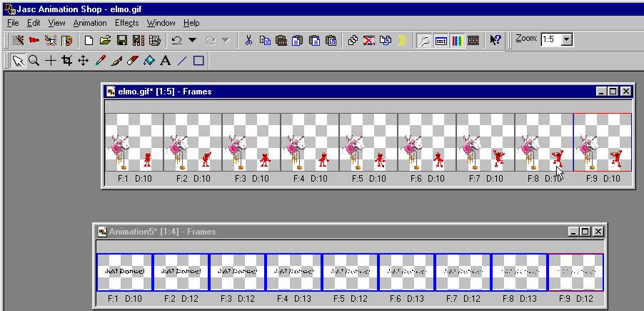Image resolution: width=644 pixels, height=311 pixels.
Task: Create a new blank animation
Action: [89, 40]
